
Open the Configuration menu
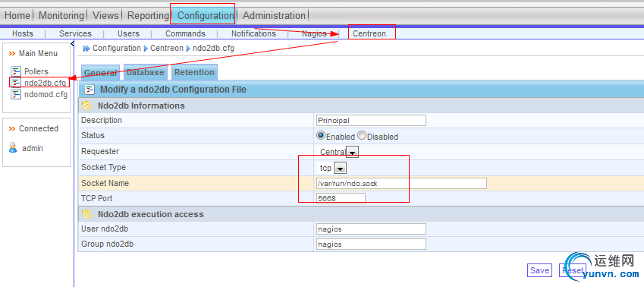click(x=206, y=16)
